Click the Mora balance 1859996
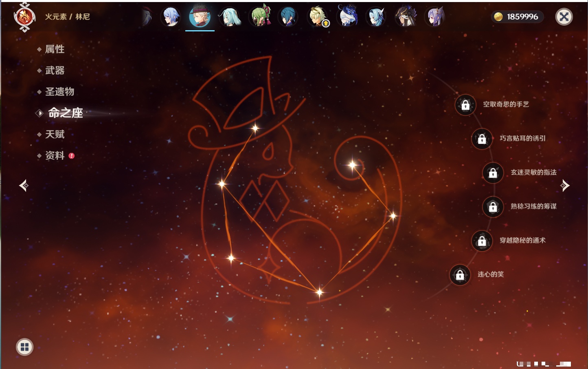Viewport: 588px width, 369px height. [522, 17]
